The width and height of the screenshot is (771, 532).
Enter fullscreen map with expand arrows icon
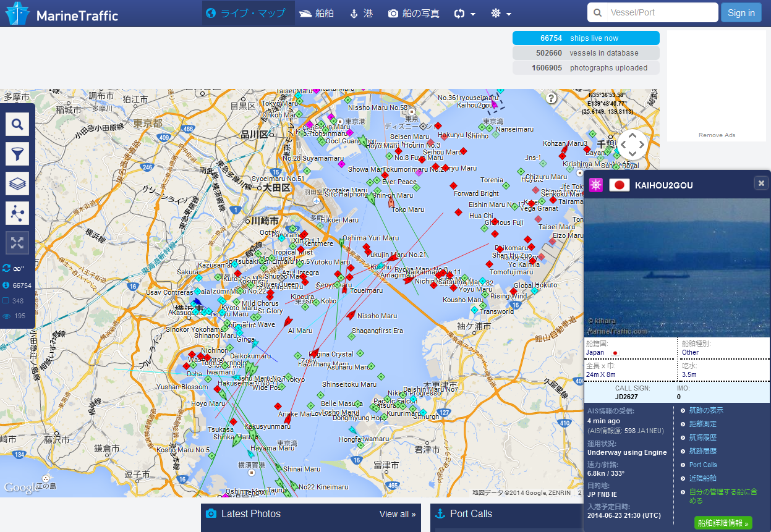click(x=17, y=243)
